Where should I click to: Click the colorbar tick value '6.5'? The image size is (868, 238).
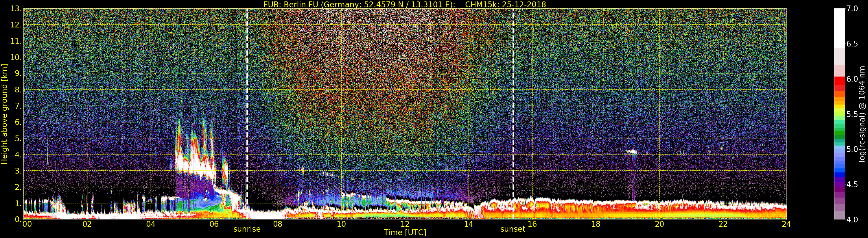[852, 44]
